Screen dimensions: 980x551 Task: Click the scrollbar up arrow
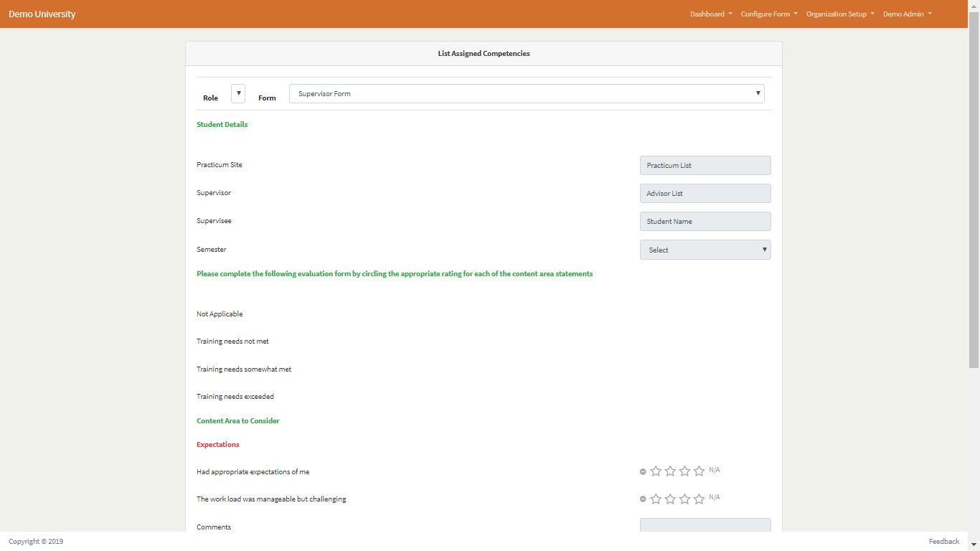coord(975,5)
